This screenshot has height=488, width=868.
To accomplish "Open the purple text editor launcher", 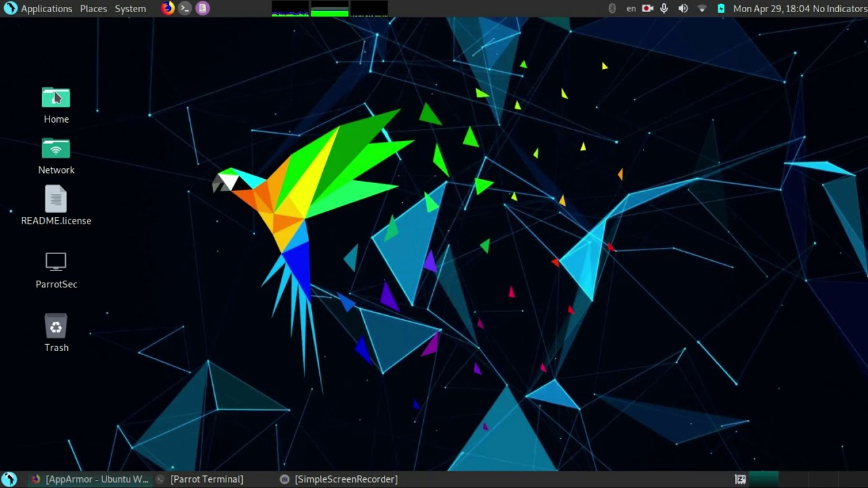I will pos(202,8).
